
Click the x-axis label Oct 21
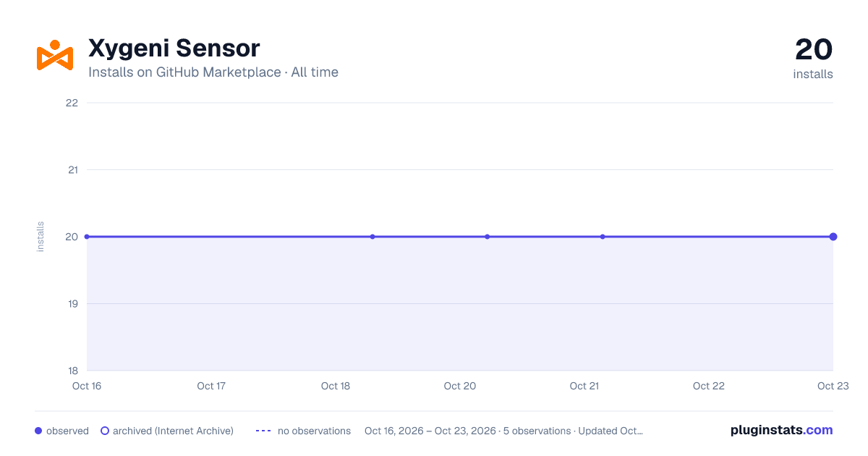584,386
